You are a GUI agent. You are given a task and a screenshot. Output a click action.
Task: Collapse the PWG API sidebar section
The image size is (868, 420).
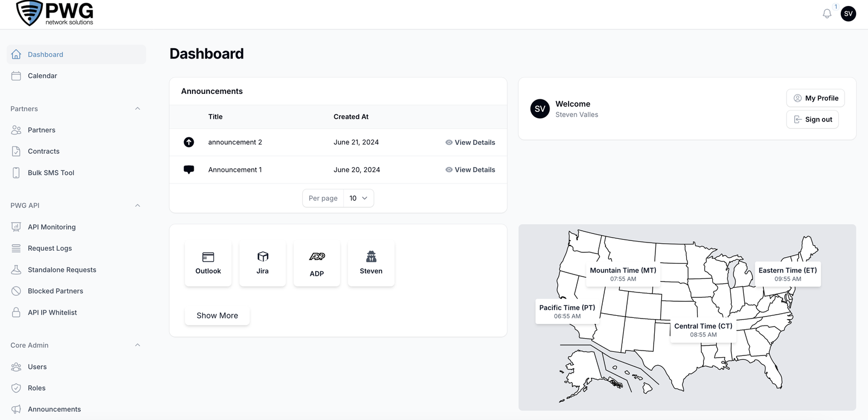point(138,206)
